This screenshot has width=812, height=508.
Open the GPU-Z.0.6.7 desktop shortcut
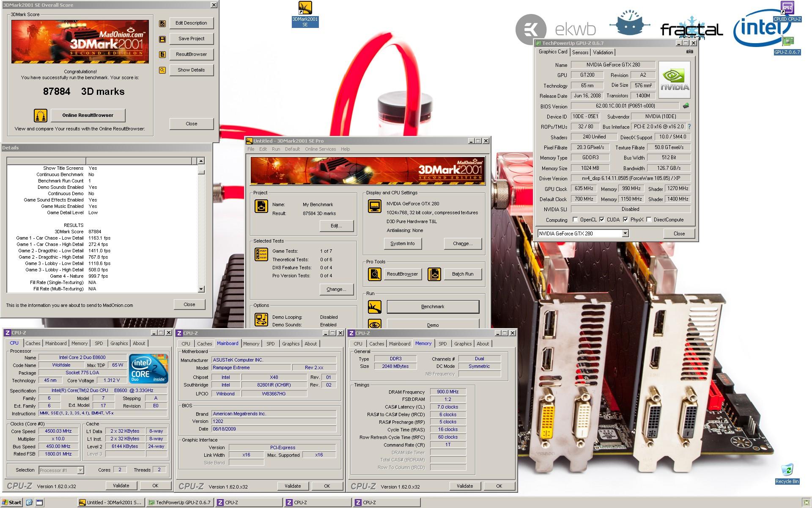[787, 46]
